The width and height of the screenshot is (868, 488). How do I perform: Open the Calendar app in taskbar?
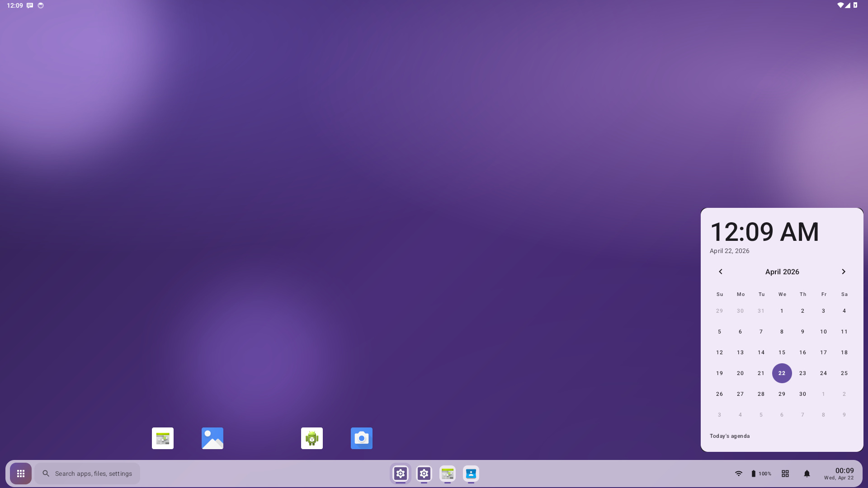click(447, 474)
